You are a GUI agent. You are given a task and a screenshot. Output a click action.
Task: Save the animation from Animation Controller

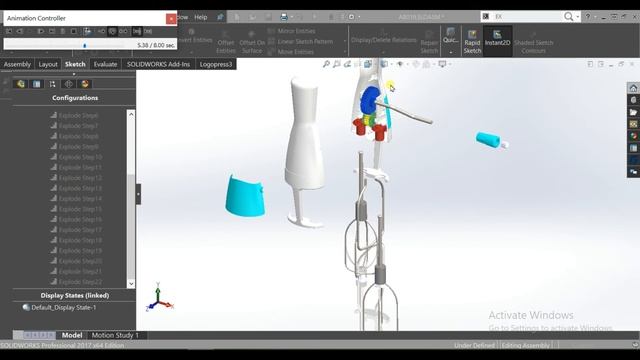(87, 31)
